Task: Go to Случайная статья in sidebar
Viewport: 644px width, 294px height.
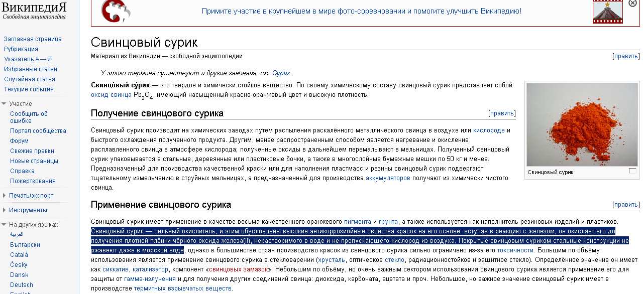Action: pos(30,79)
